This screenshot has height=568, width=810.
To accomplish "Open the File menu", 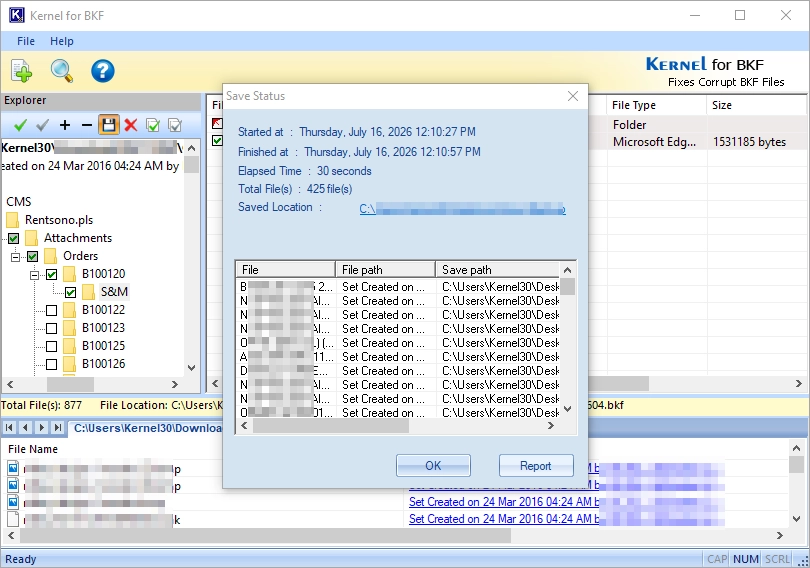I will (26, 41).
